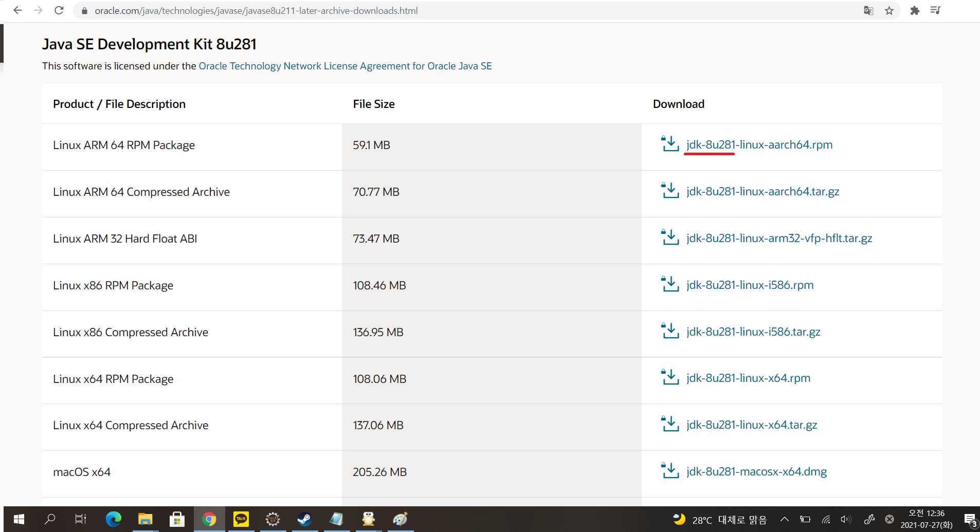Open the translate page icon

868,11
